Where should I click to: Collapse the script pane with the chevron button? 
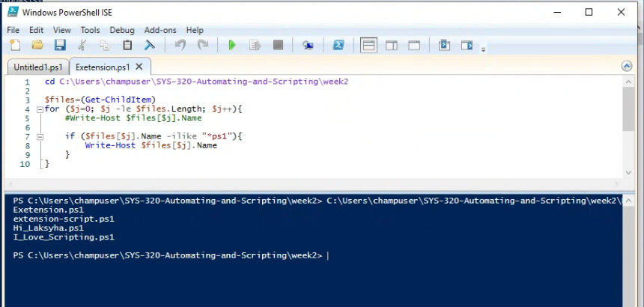click(627, 66)
